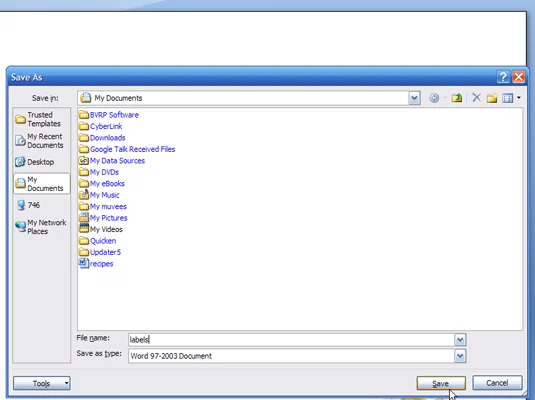Click the Delete X toolbar icon
This screenshot has height=400, width=535.
476,98
